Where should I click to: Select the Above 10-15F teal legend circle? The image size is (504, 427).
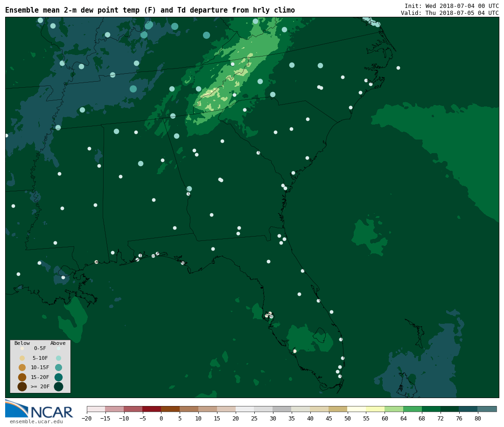click(58, 368)
